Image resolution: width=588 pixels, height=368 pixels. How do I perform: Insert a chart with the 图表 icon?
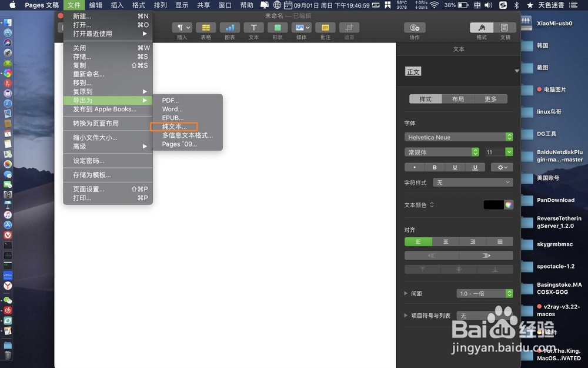[229, 27]
